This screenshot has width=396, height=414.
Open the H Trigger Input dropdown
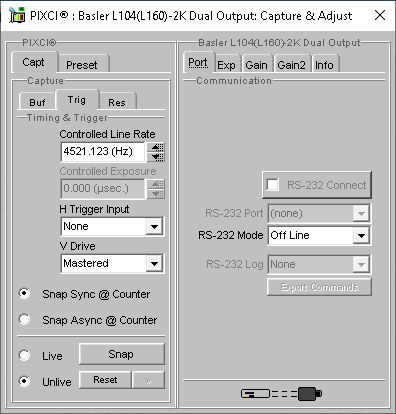point(154,227)
